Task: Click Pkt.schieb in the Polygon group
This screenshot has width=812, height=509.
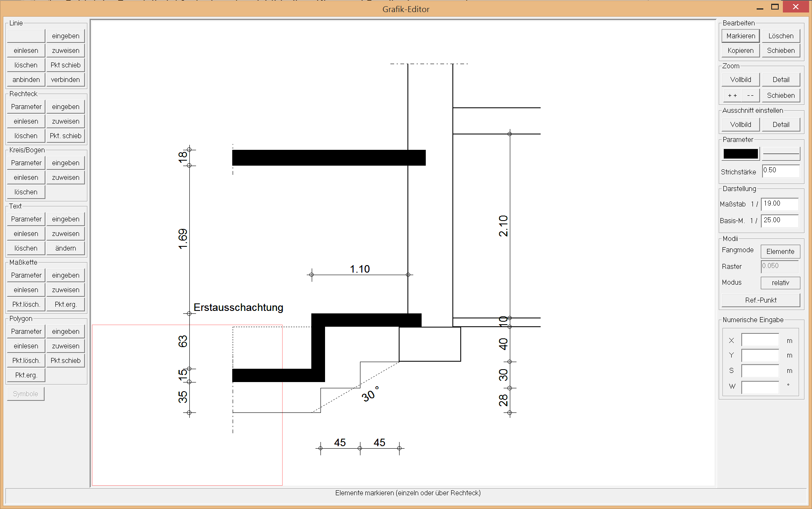Action: (65, 360)
